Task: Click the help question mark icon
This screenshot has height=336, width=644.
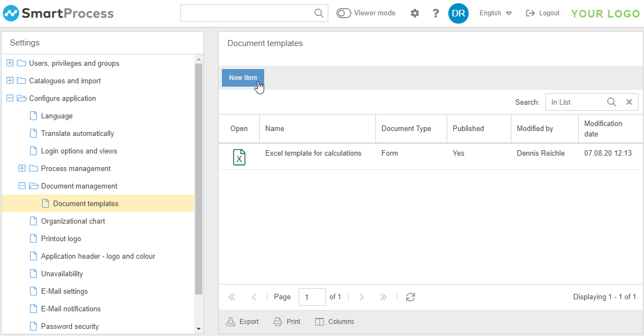Action: 436,13
